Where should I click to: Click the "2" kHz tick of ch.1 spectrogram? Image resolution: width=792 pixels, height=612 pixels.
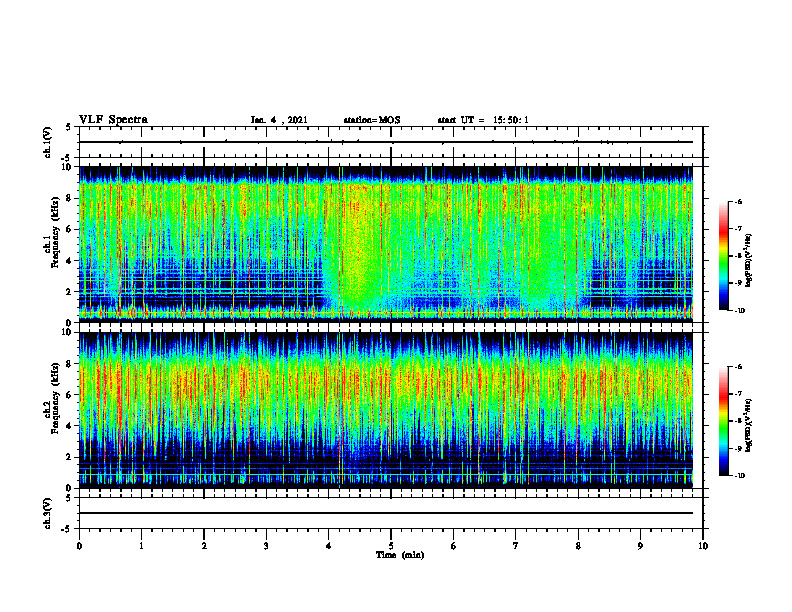tap(69, 292)
